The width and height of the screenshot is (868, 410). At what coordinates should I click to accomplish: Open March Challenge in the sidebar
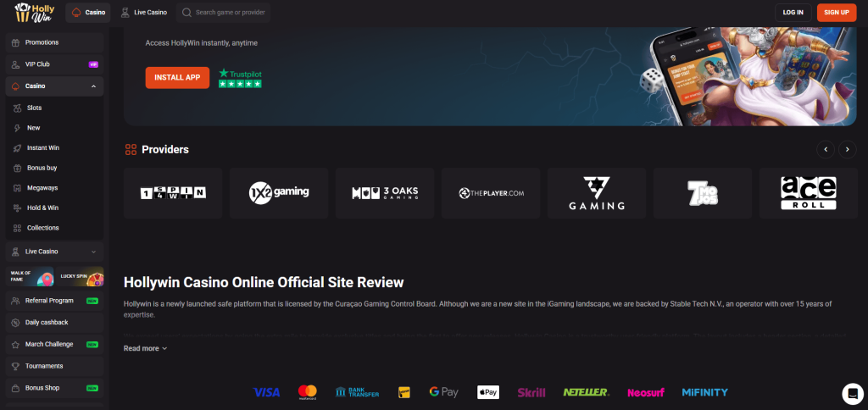(54, 344)
